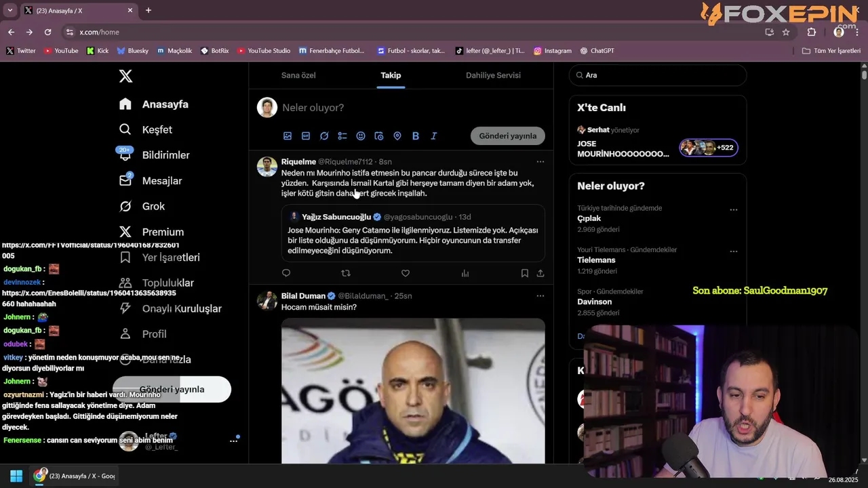Open the Bilal Duman post image
This screenshot has width=868, height=488.
click(x=413, y=391)
